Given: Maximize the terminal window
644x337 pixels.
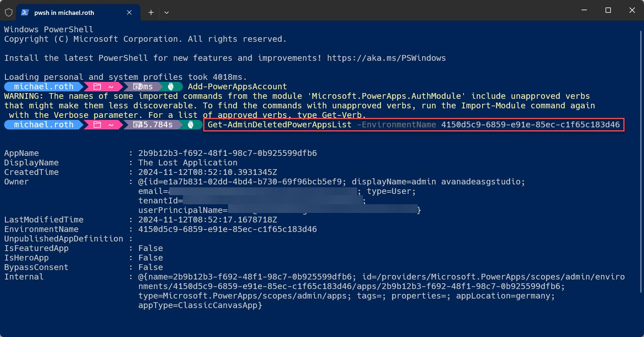Looking at the screenshot, I should click(x=608, y=10).
